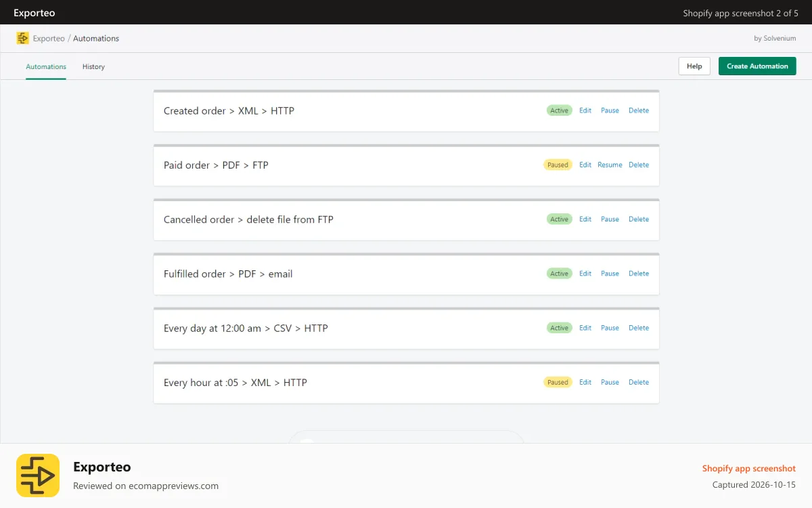
Task: Switch to the History tab
Action: pos(93,66)
